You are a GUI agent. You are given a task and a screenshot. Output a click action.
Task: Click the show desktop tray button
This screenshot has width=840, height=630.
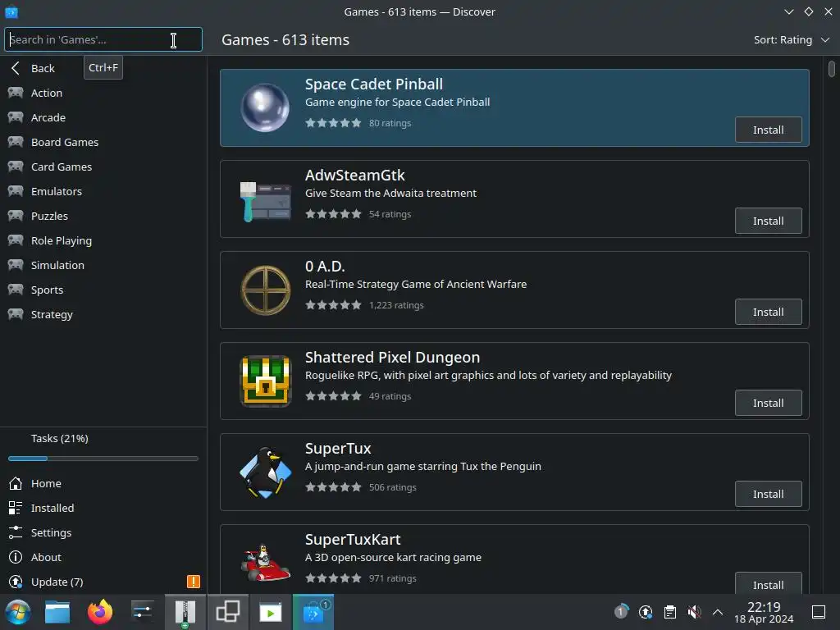[819, 612]
